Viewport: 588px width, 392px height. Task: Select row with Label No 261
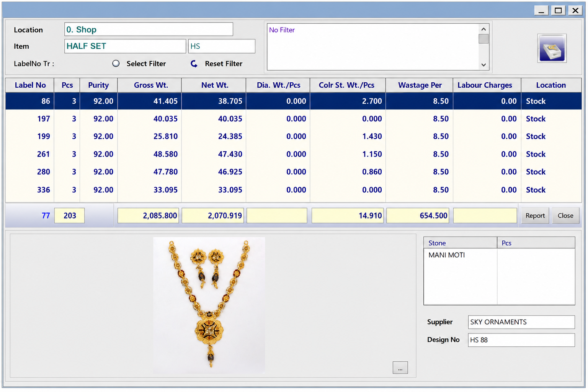[293, 154]
